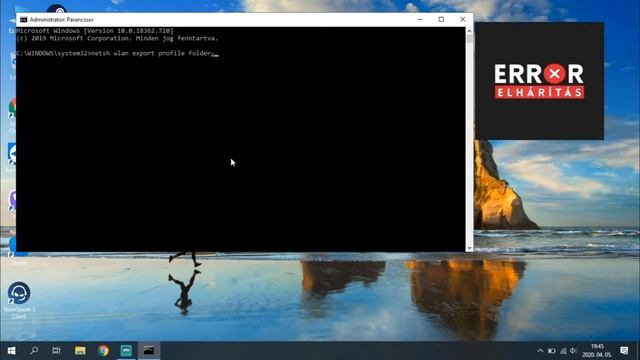The image size is (640, 360).
Task: Minimize the Command Prompt window
Action: pos(420,20)
